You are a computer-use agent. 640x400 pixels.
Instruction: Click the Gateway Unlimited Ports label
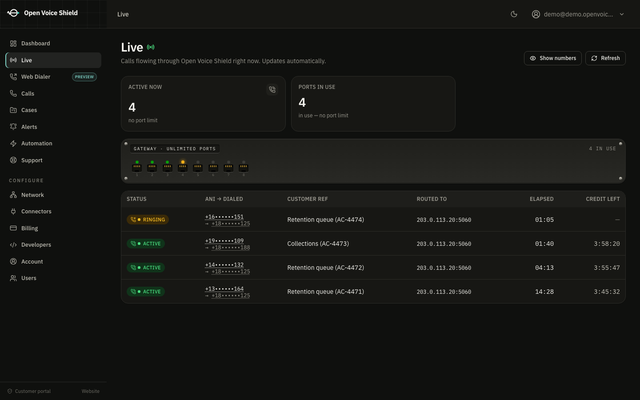[x=175, y=149]
